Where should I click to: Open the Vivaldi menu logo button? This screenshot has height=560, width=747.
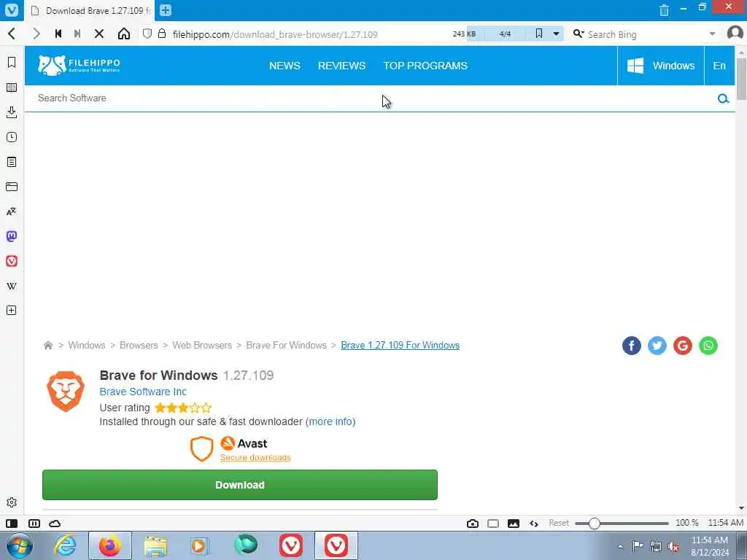tap(12, 10)
